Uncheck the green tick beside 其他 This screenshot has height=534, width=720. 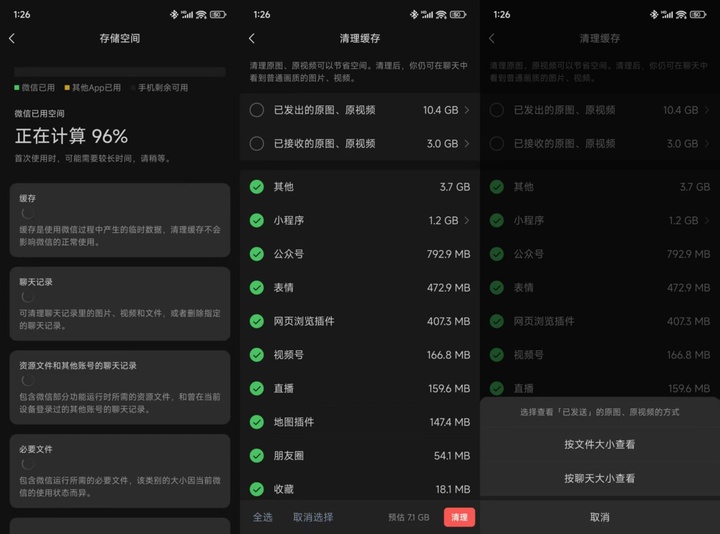tap(257, 187)
